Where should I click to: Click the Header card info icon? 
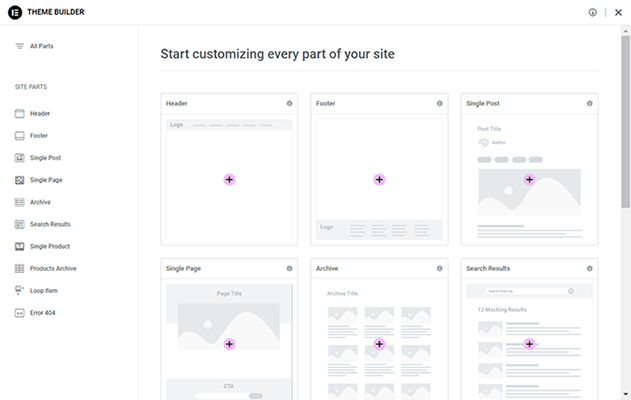point(290,103)
